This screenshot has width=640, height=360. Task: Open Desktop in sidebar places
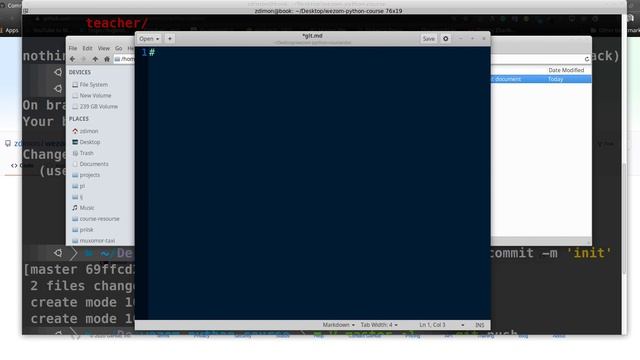click(90, 142)
